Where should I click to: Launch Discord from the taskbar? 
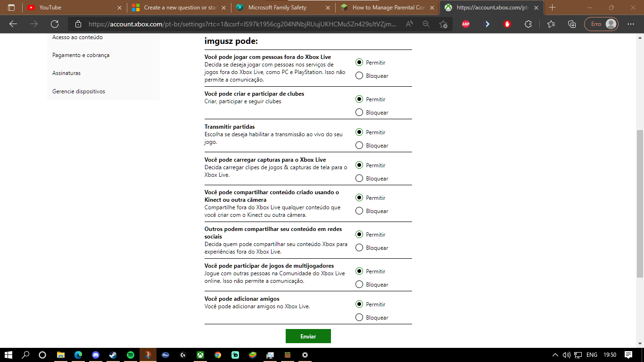pyautogui.click(x=96, y=355)
